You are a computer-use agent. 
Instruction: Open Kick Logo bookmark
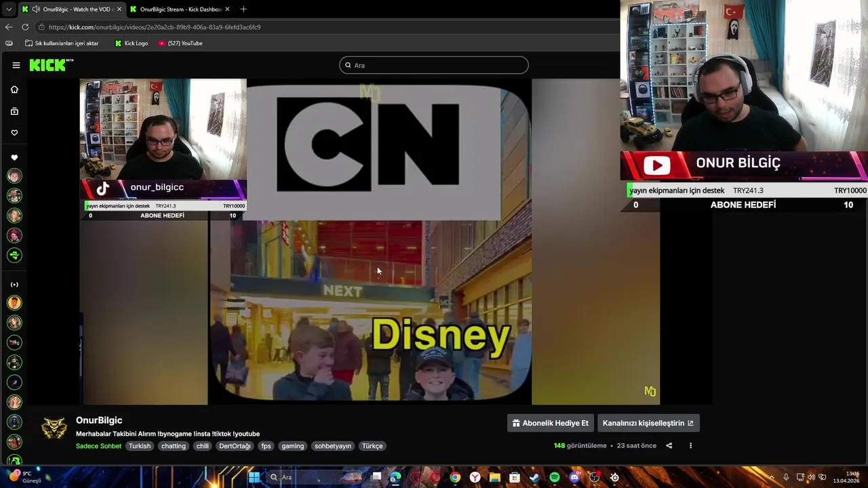click(131, 43)
